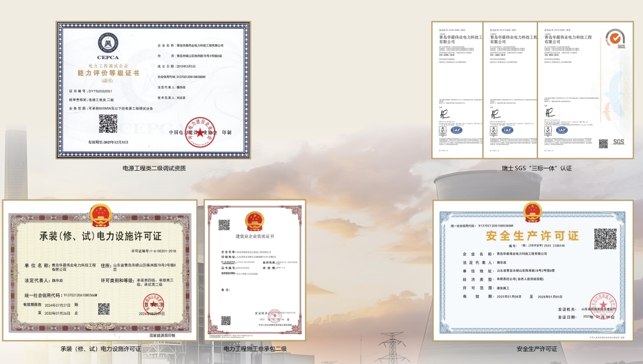Viewport: 643px width, 364px height.
Task: Open the middle SGS certificate page
Action: 510,90
